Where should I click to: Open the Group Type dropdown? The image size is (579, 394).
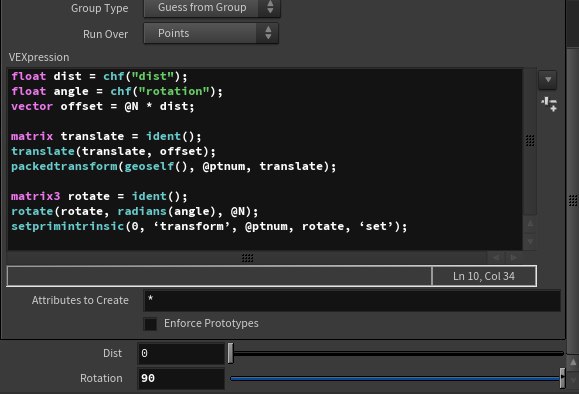point(212,7)
